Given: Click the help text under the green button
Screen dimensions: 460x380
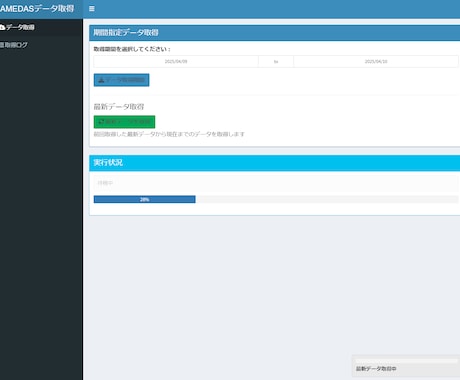Looking at the screenshot, I should click(169, 134).
